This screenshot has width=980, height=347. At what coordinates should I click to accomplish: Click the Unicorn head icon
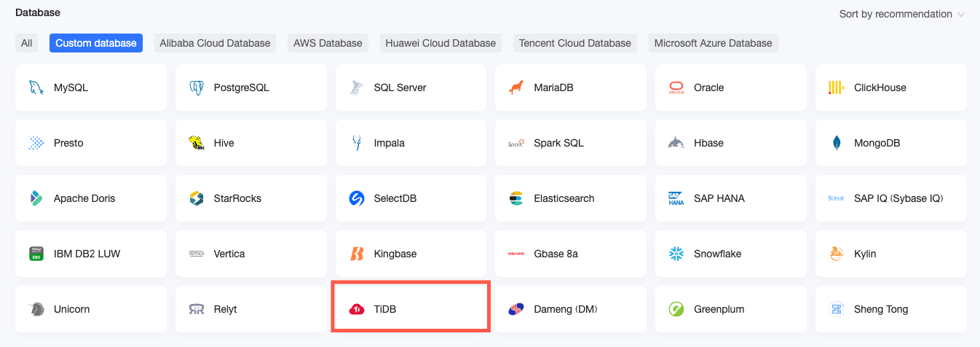[36, 309]
